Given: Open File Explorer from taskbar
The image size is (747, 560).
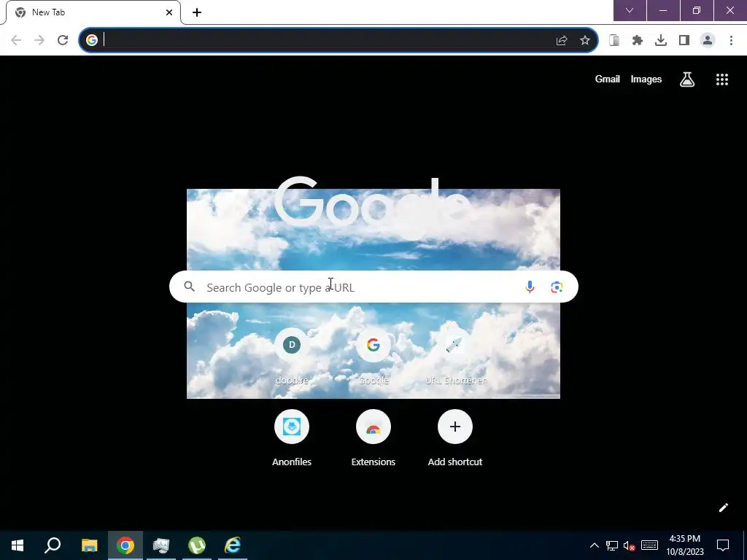Looking at the screenshot, I should tap(89, 545).
